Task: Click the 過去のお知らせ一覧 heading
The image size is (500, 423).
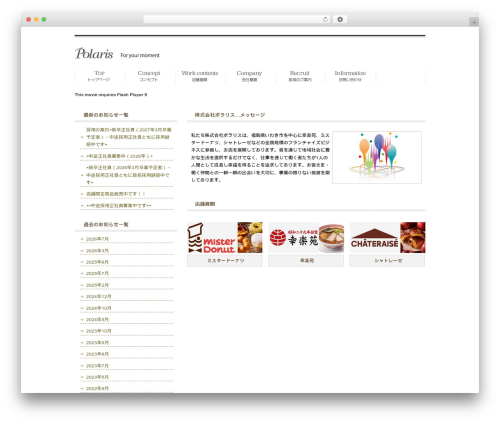Action: point(106,225)
